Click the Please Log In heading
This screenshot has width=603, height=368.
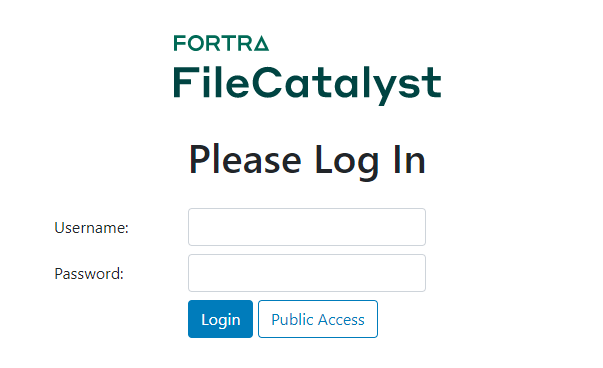click(x=307, y=160)
